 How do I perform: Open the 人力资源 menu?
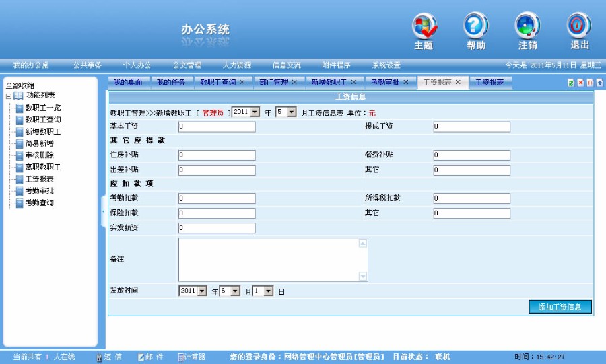click(x=236, y=65)
